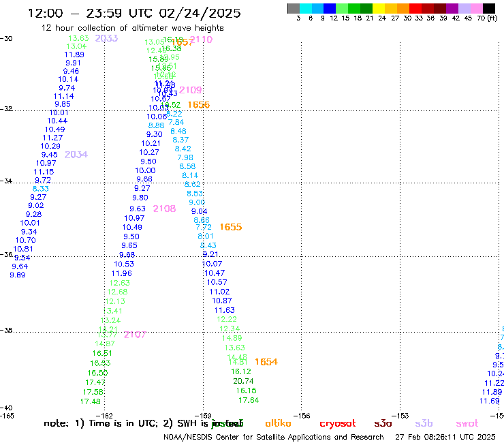Click the orange 'altika' satellite legend label
Screen dimensions: 504x443
coord(279,423)
